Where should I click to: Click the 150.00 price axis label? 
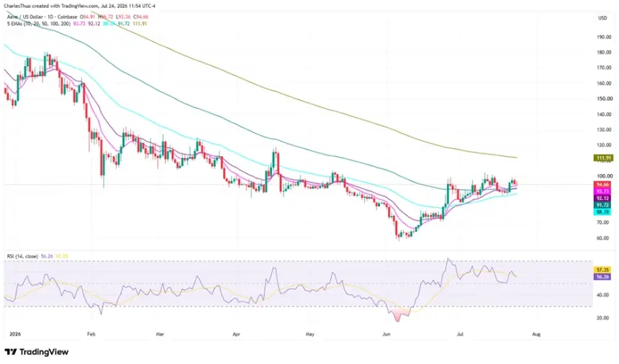[x=604, y=99]
